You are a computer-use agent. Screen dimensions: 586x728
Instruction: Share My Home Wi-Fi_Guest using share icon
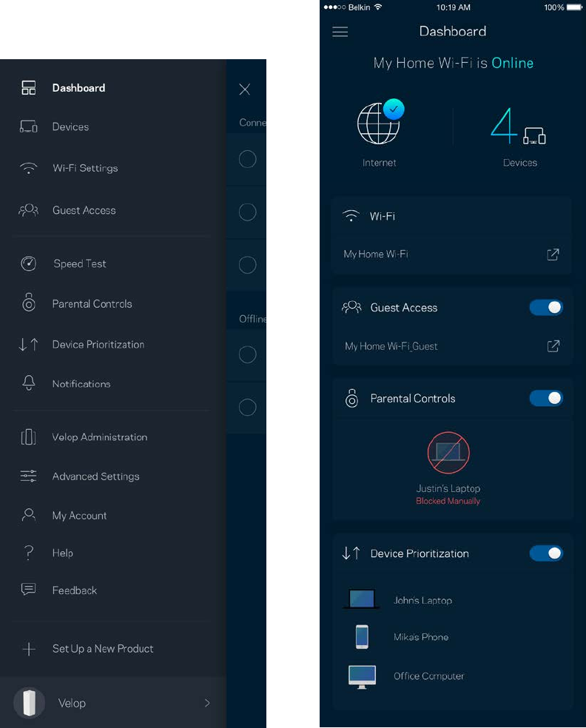[x=553, y=346]
